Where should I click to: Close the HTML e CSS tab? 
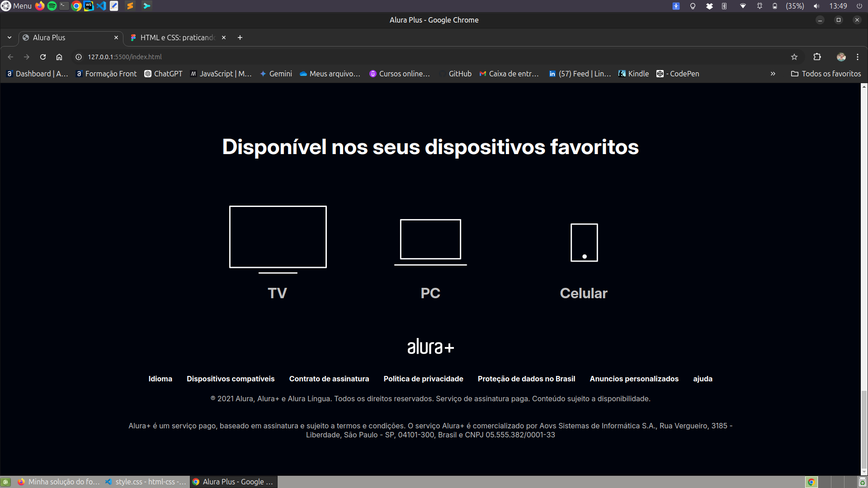coord(224,38)
